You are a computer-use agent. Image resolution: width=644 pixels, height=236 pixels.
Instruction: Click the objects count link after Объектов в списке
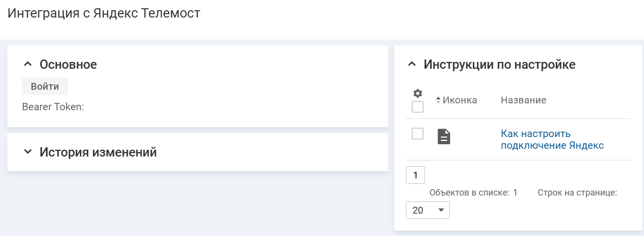(515, 193)
